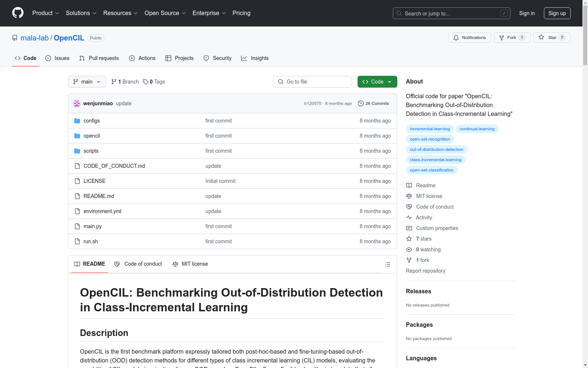Switch to the Issues tab
This screenshot has width=588, height=368.
point(57,58)
